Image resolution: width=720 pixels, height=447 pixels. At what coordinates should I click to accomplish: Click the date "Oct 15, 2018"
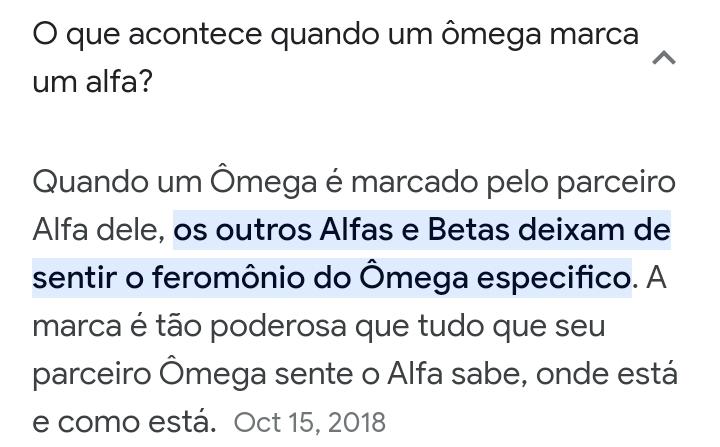point(309,422)
